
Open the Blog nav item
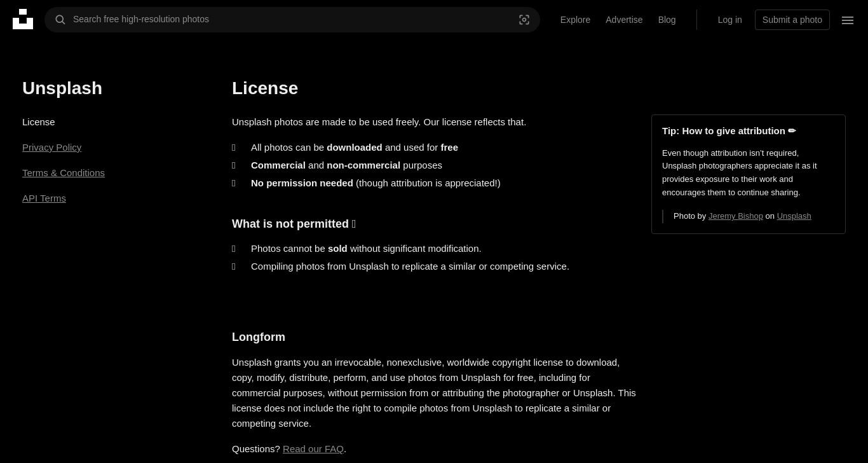coord(667,20)
